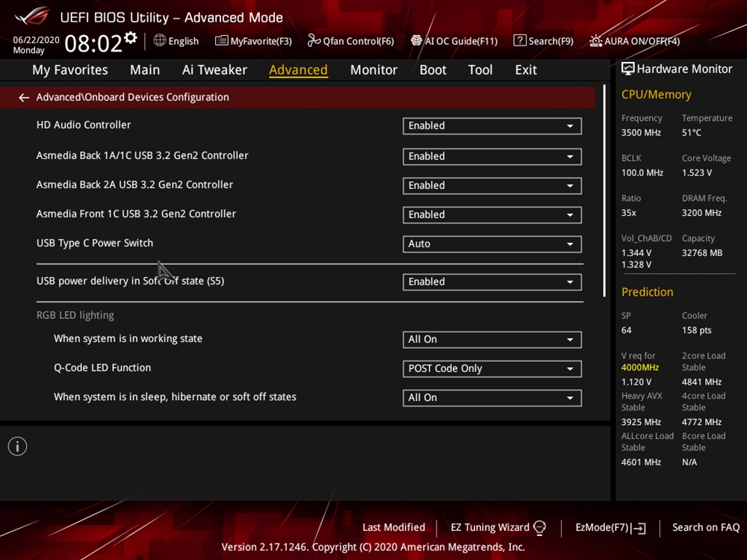This screenshot has height=560, width=747.
Task: Click the globe language icon
Action: tap(160, 40)
